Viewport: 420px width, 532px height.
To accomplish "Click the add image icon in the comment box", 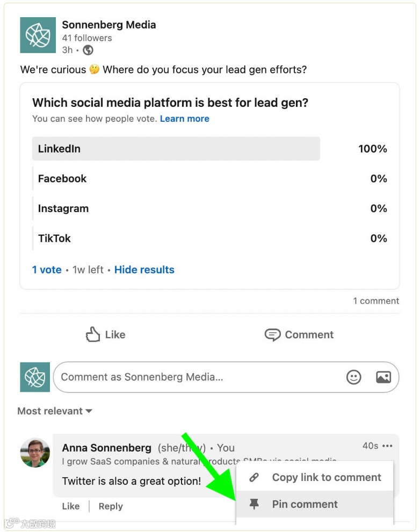I will click(x=383, y=377).
